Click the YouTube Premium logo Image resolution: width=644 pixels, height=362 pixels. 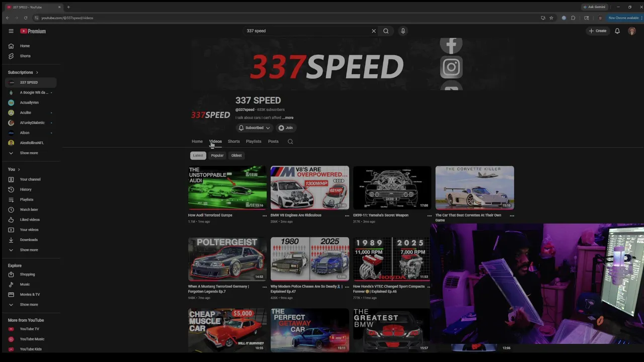click(33, 31)
